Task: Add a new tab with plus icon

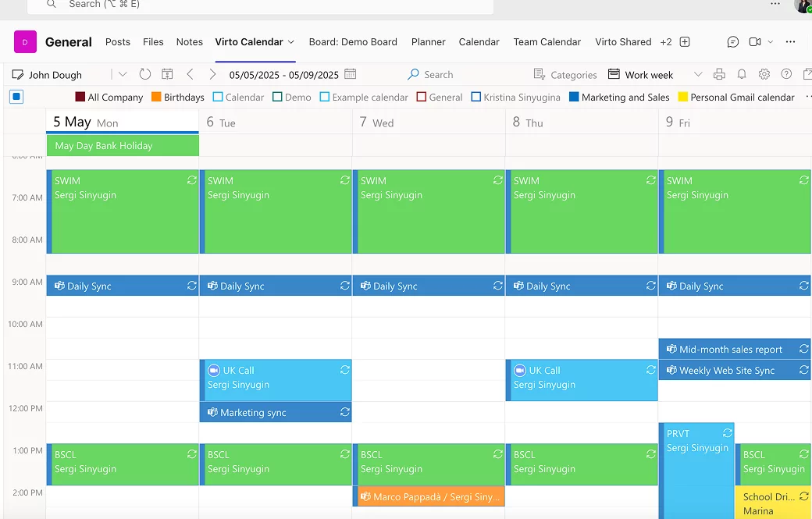Action: [x=685, y=42]
